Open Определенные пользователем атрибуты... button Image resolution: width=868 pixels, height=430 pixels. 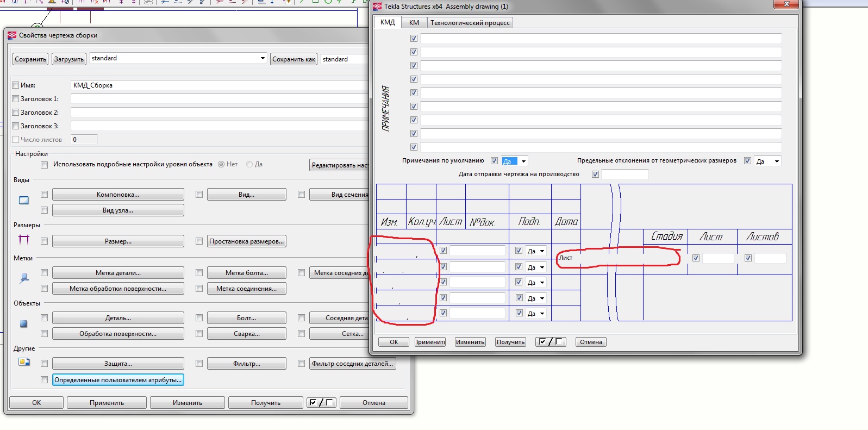coord(118,380)
